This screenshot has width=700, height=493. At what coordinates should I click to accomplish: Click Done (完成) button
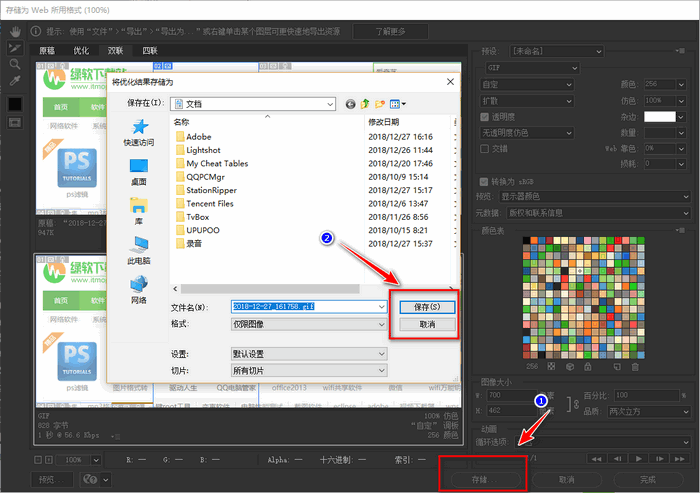[648, 480]
